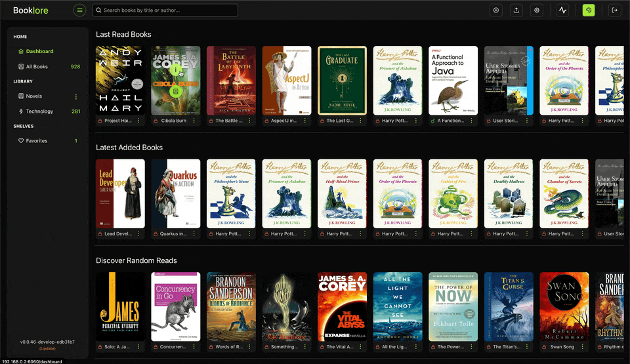630x364 pixels.
Task: Open The Battle of the Labyrinth options menu
Action: point(249,121)
